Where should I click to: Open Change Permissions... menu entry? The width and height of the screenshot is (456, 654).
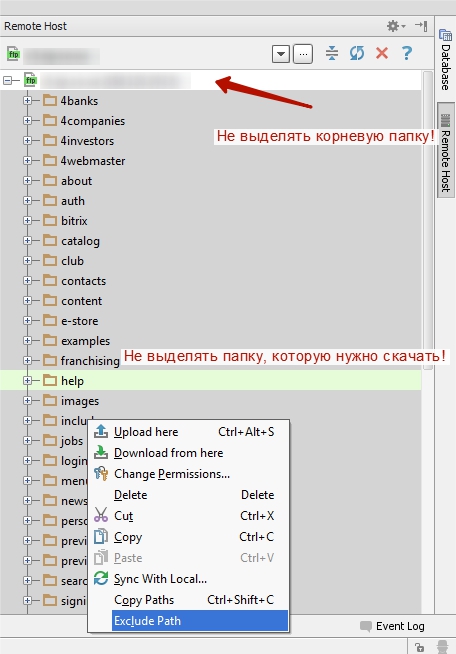188,474
